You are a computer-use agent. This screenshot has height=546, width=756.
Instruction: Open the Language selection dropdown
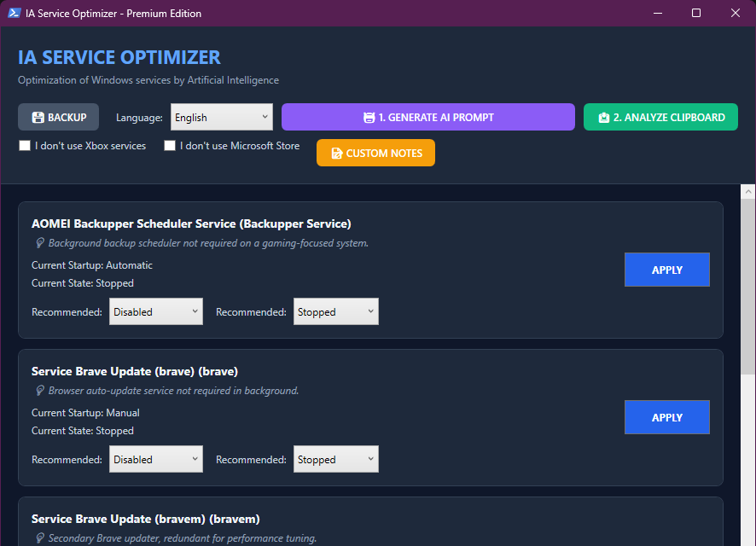221,117
